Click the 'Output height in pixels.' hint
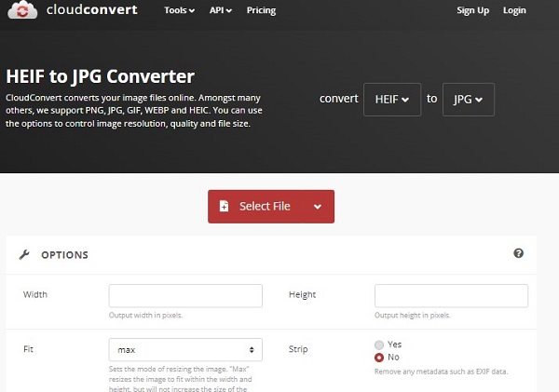Screen dimensions: 559x392 click(413, 315)
